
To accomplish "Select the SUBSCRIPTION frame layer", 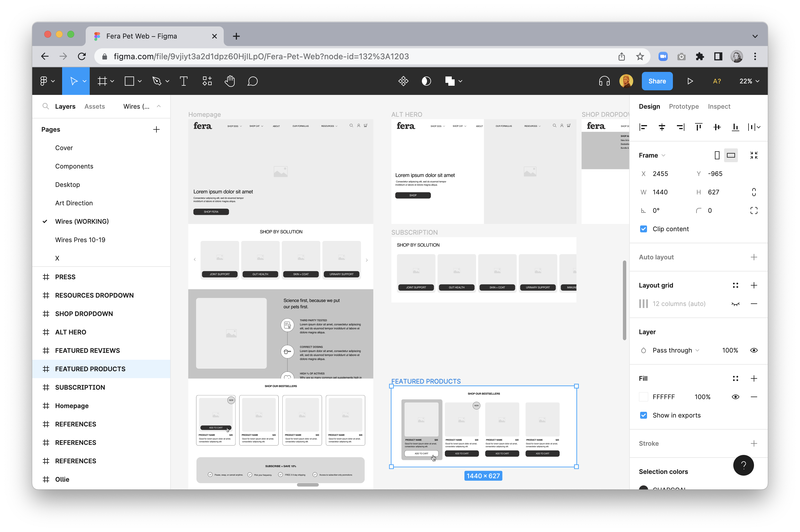I will pos(101,387).
